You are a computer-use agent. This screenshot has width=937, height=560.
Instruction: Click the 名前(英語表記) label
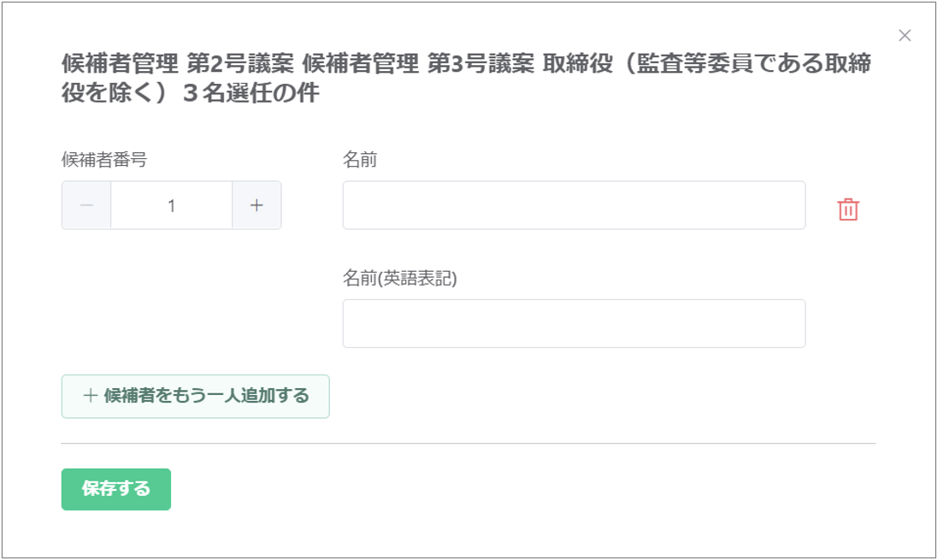400,279
